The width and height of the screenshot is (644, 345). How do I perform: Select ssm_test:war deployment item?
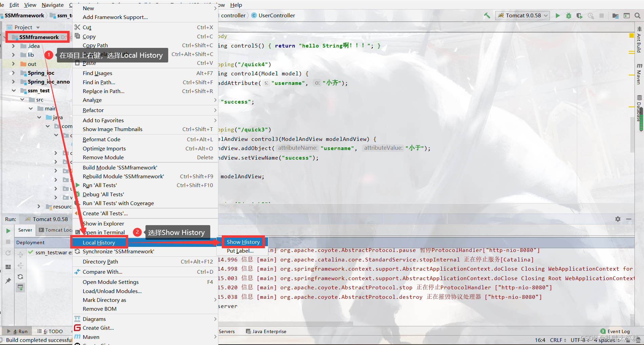pos(50,252)
